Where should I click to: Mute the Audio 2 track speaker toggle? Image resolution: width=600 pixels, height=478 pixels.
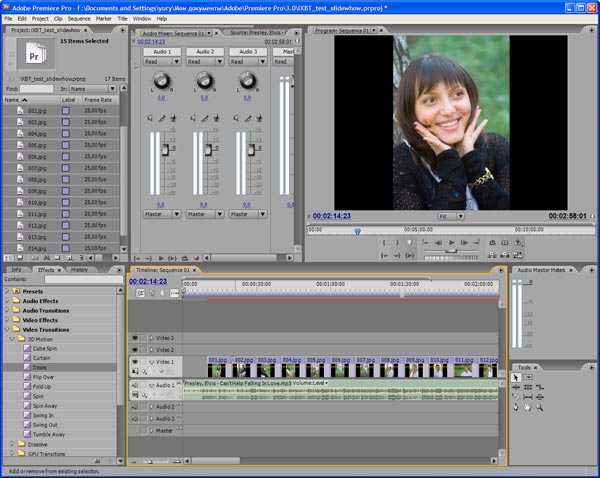(135, 407)
